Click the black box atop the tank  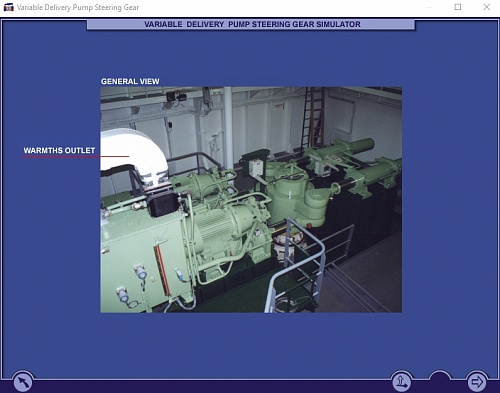(162, 204)
